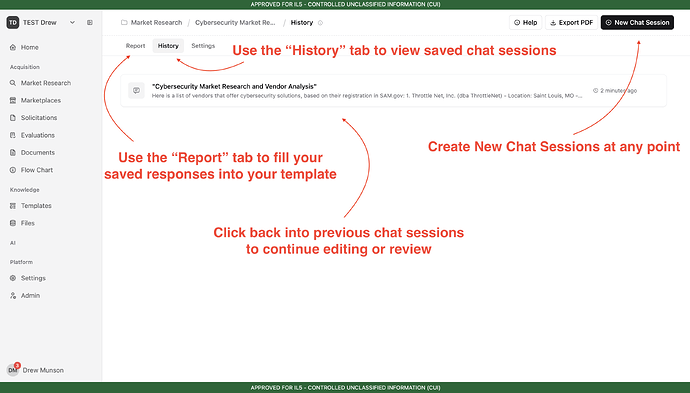Click the History breadcrumb text

[x=302, y=22]
